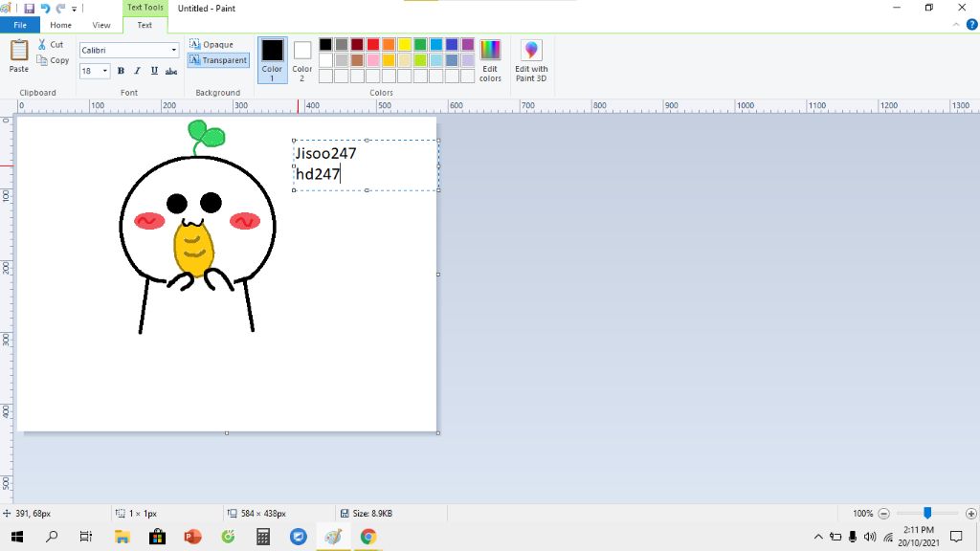Screen dimensions: 980x551
Task: Toggle Strikethrough text formatting
Action: [x=171, y=71]
